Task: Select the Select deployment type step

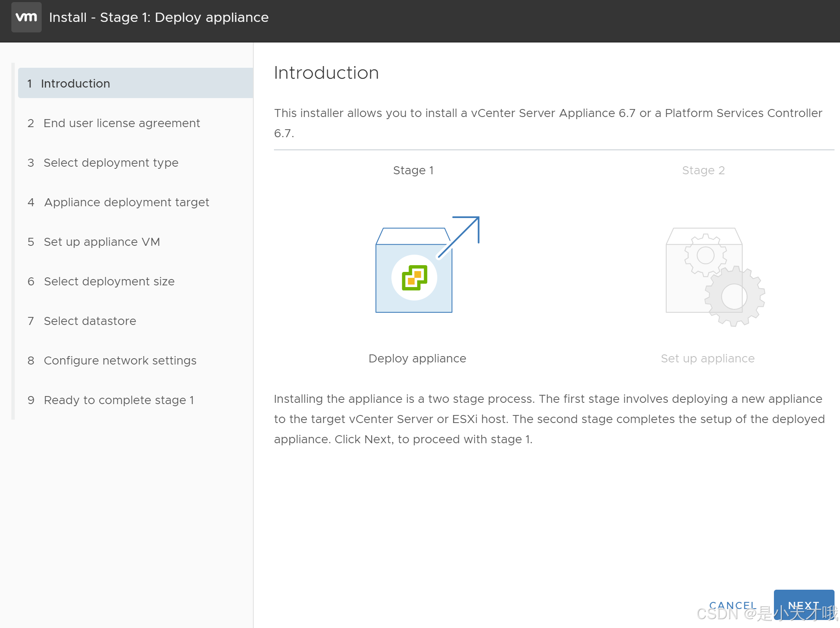Action: [x=111, y=162]
